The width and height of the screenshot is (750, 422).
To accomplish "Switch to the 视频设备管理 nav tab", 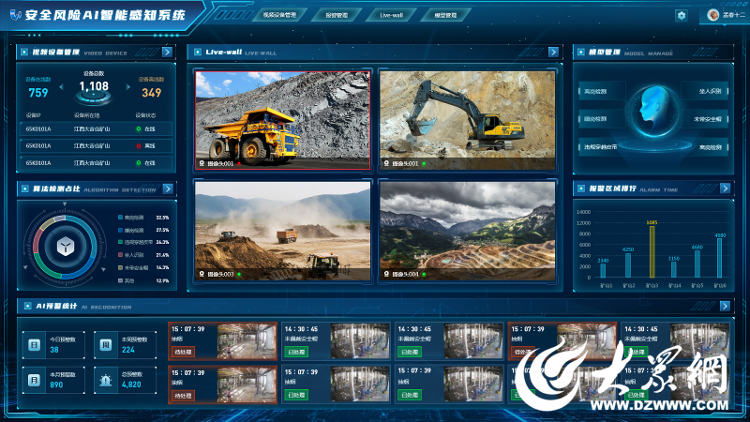I will [x=280, y=15].
